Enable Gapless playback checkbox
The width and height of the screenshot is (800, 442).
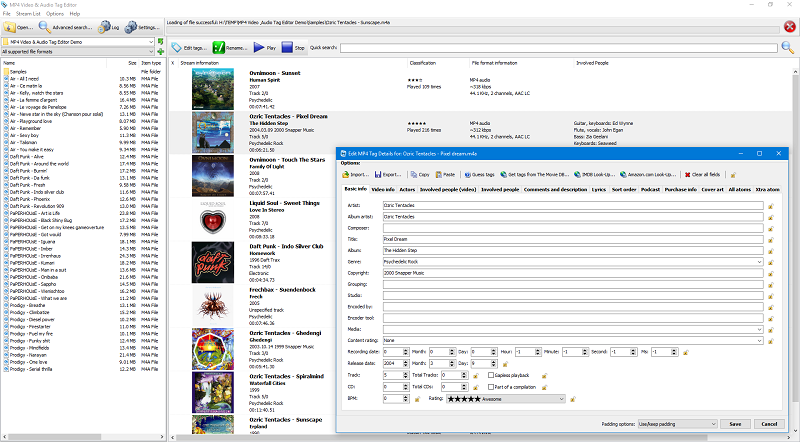point(491,375)
